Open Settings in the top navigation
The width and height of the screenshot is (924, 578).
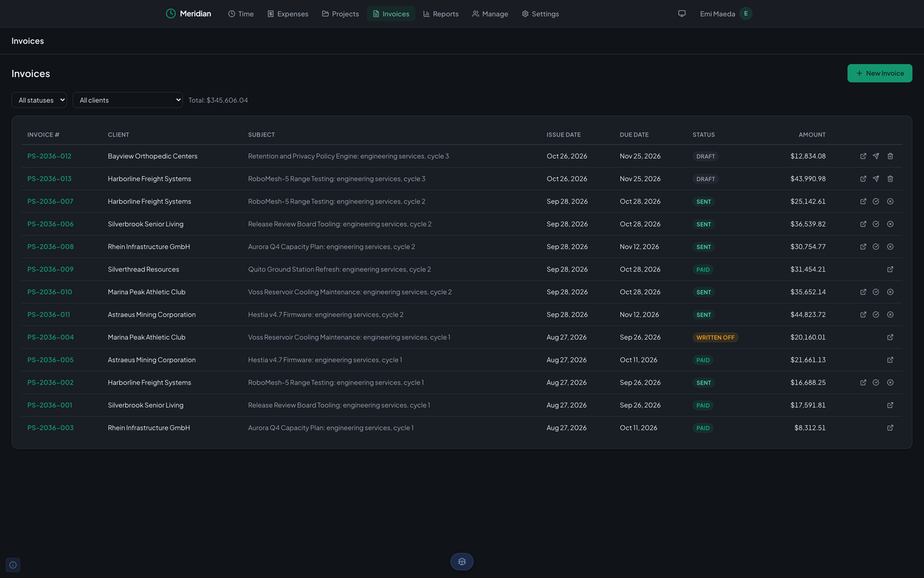[x=540, y=13]
